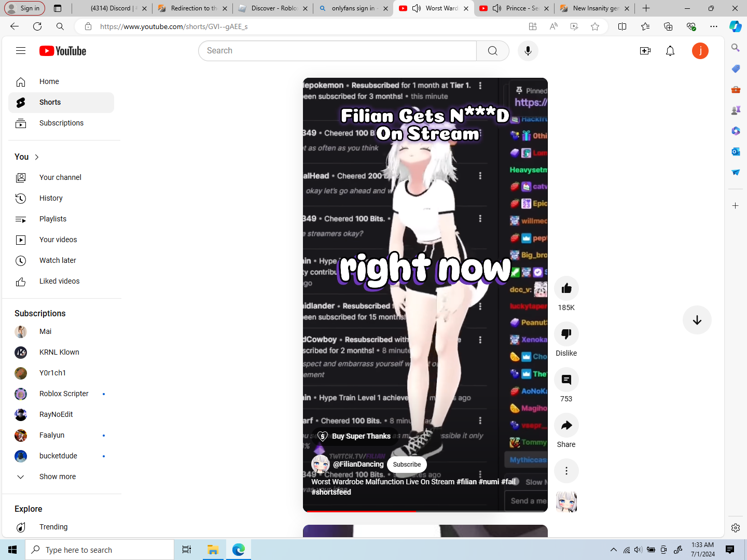Expand the You section

(x=27, y=157)
